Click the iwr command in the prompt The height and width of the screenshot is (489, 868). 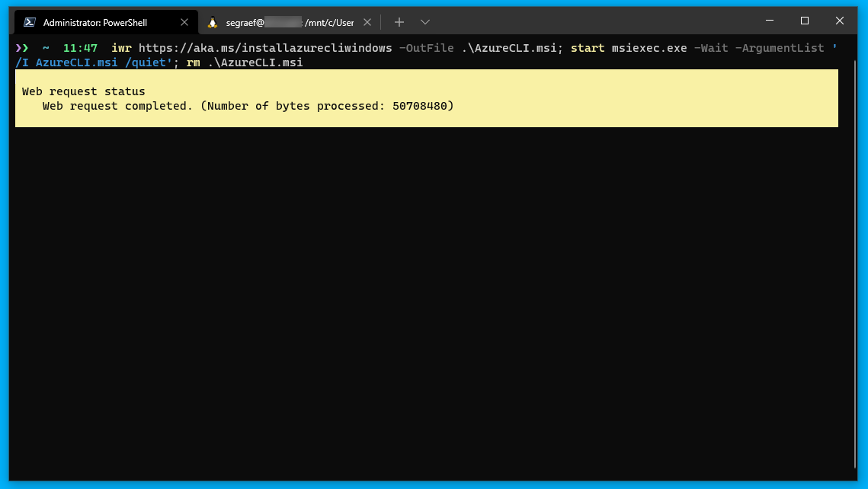(x=121, y=48)
